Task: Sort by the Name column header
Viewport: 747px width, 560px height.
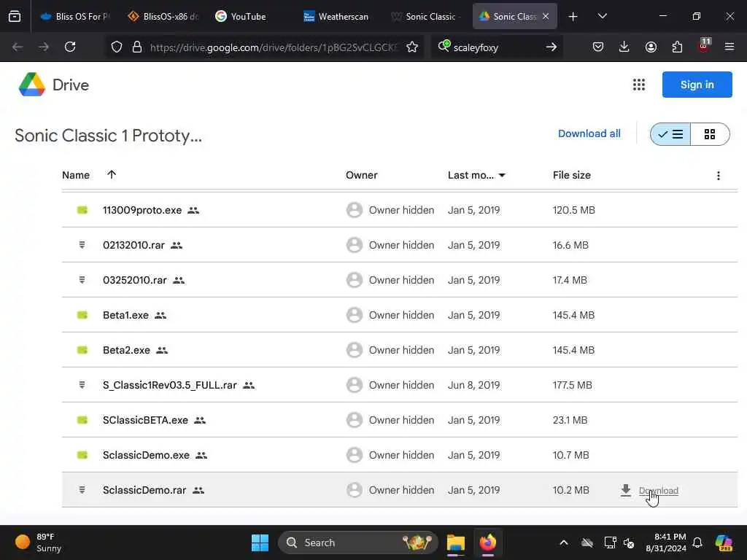Action: pos(76,175)
